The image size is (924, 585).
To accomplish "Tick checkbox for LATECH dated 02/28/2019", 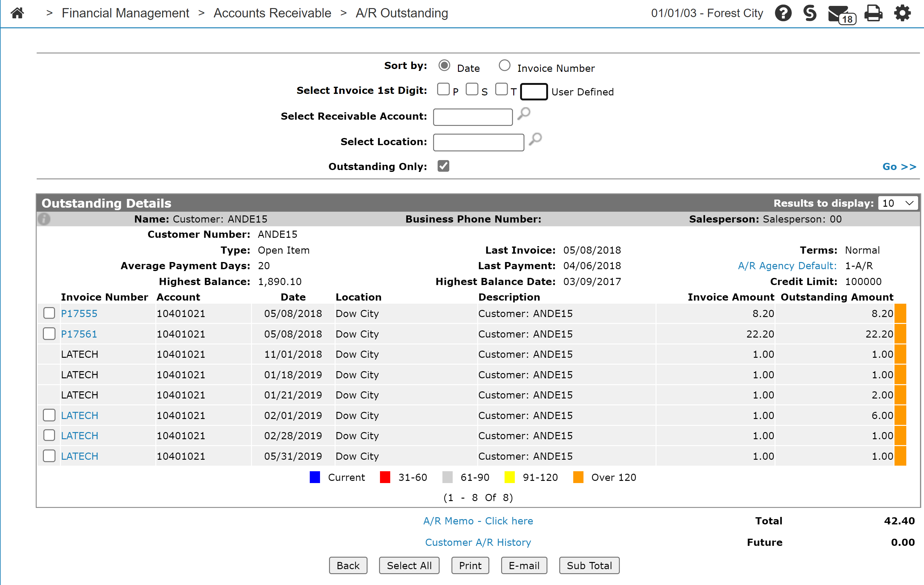I will 49,435.
